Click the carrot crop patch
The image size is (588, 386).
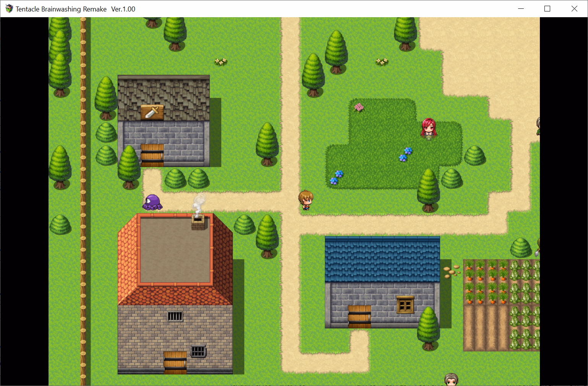click(486, 282)
